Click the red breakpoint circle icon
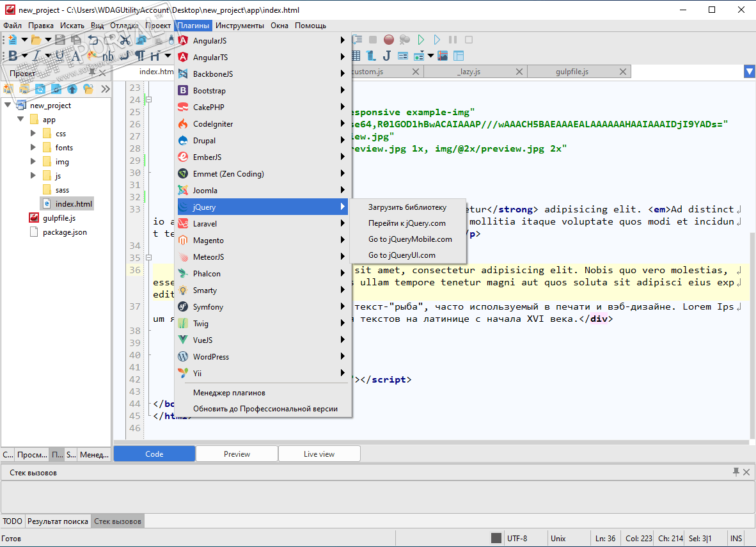Image resolution: width=756 pixels, height=547 pixels. click(388, 40)
